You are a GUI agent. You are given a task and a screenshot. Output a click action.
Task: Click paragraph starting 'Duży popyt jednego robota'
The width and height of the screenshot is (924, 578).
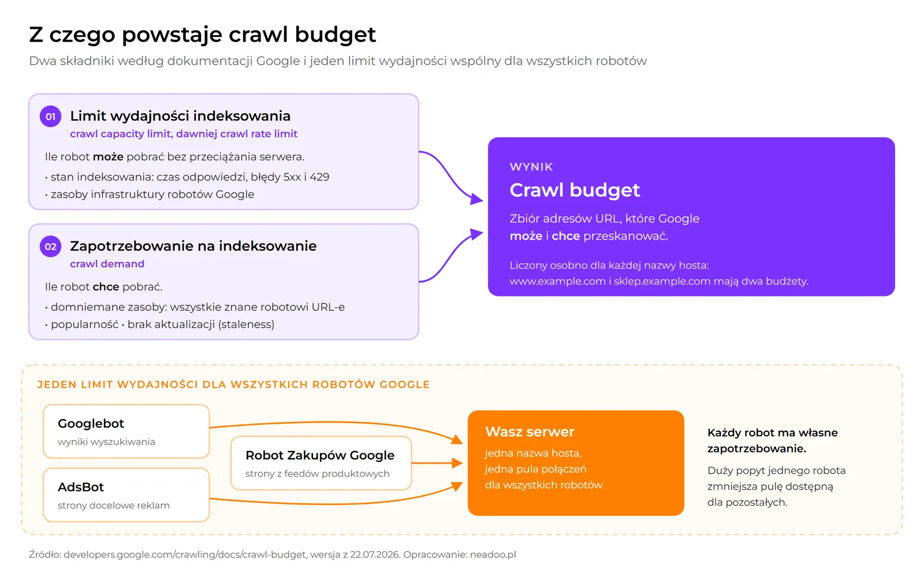tap(776, 486)
